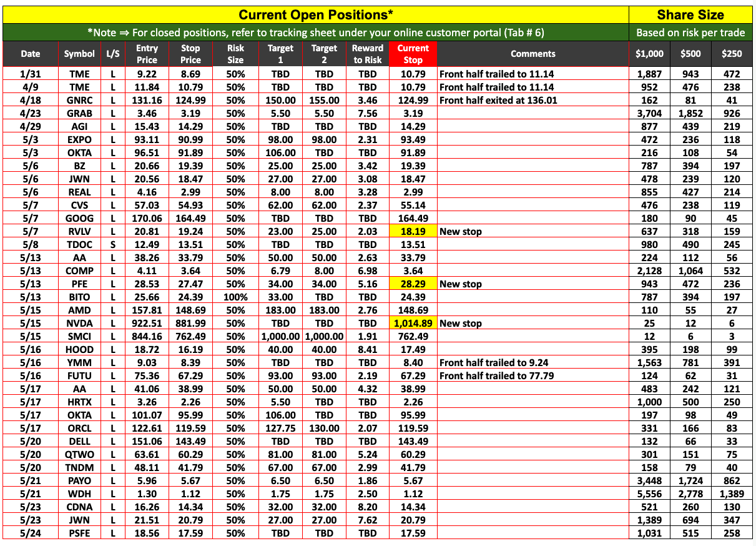756x546 pixels.
Task: Select the highlighted 1,014.89 current stop cell
Action: coord(413,324)
